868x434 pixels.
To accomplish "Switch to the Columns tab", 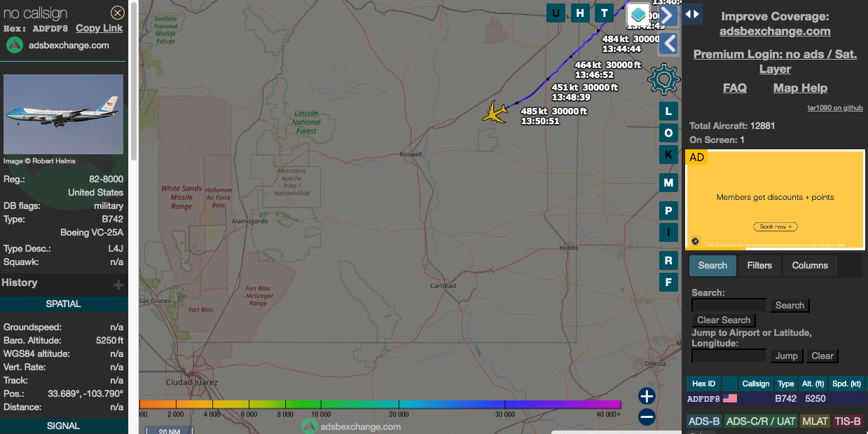I will click(810, 266).
